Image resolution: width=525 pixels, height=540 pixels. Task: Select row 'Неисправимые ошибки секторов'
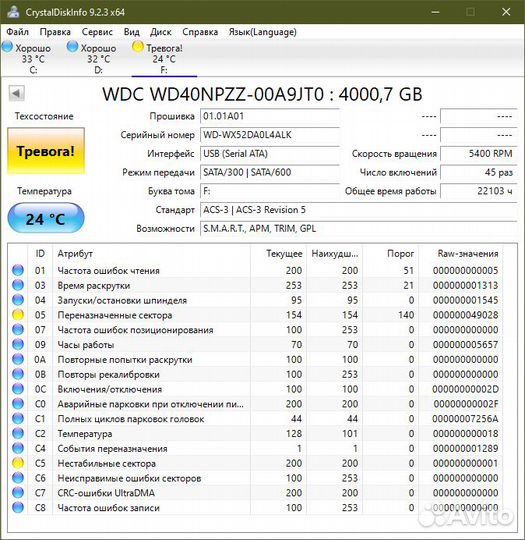[255, 478]
